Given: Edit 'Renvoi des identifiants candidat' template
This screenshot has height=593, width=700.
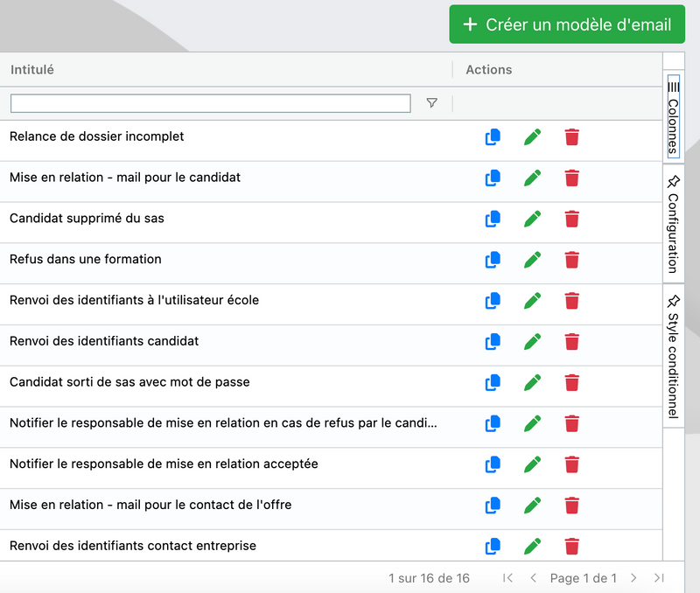Looking at the screenshot, I should click(x=533, y=342).
